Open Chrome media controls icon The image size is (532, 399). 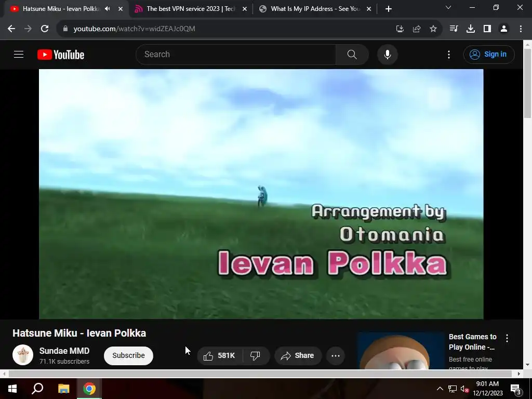[x=454, y=29]
